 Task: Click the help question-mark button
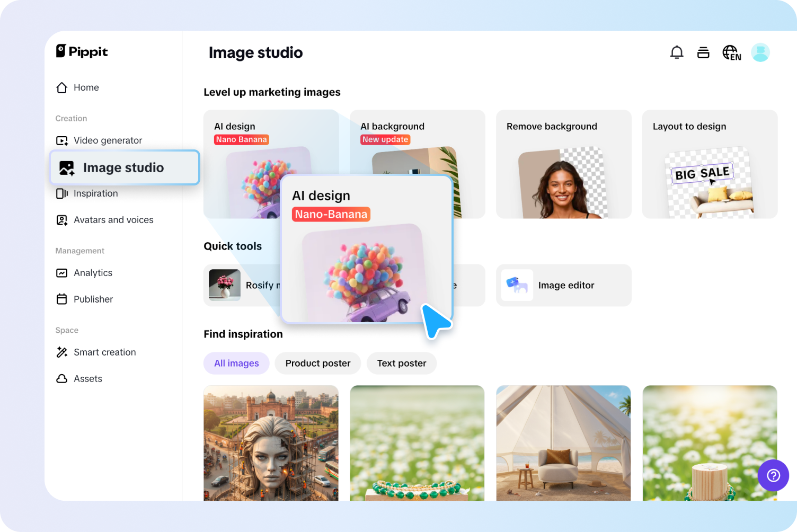[x=773, y=475]
